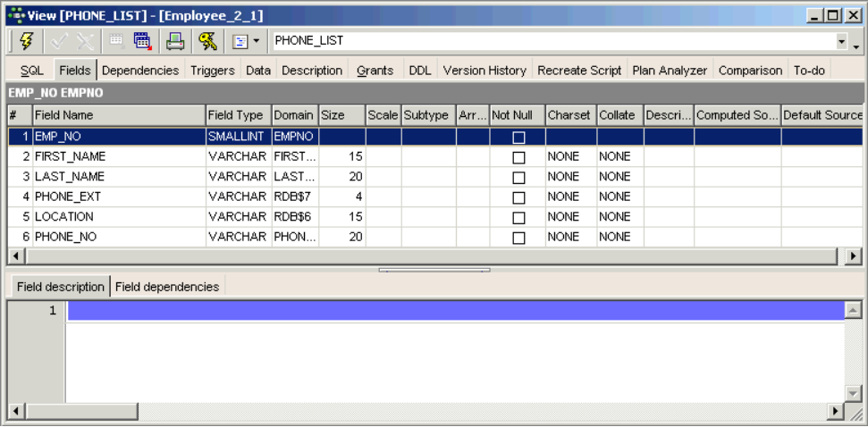Sort by Field Name column header
This screenshot has width=868, height=427.
point(118,115)
